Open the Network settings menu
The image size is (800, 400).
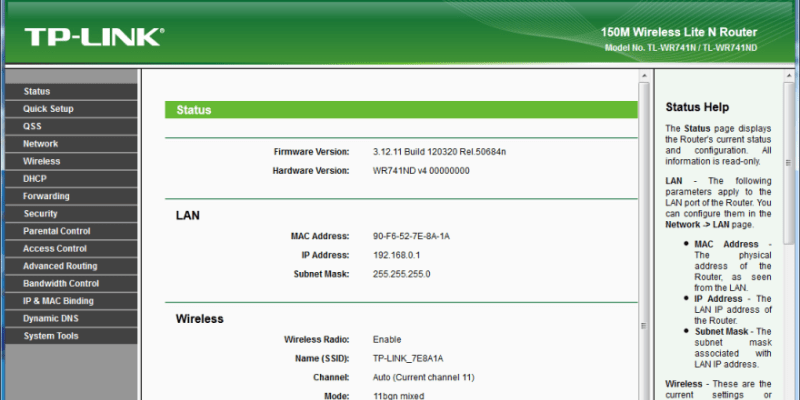(71, 144)
